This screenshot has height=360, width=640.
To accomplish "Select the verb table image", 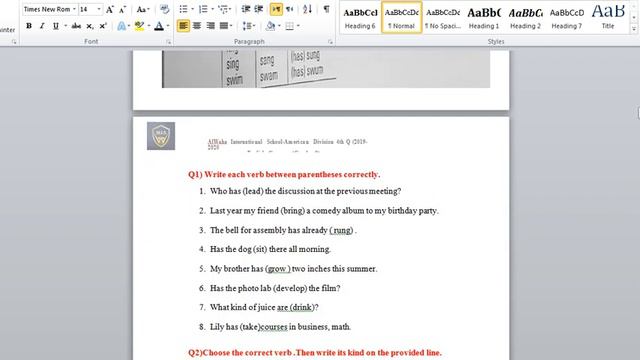I will point(326,69).
